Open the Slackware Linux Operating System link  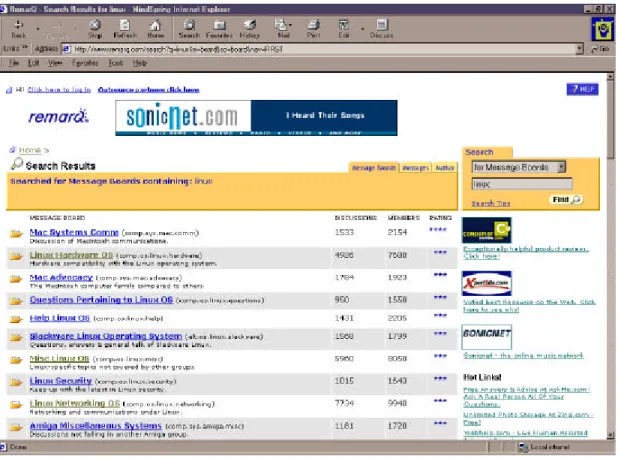tap(106, 336)
